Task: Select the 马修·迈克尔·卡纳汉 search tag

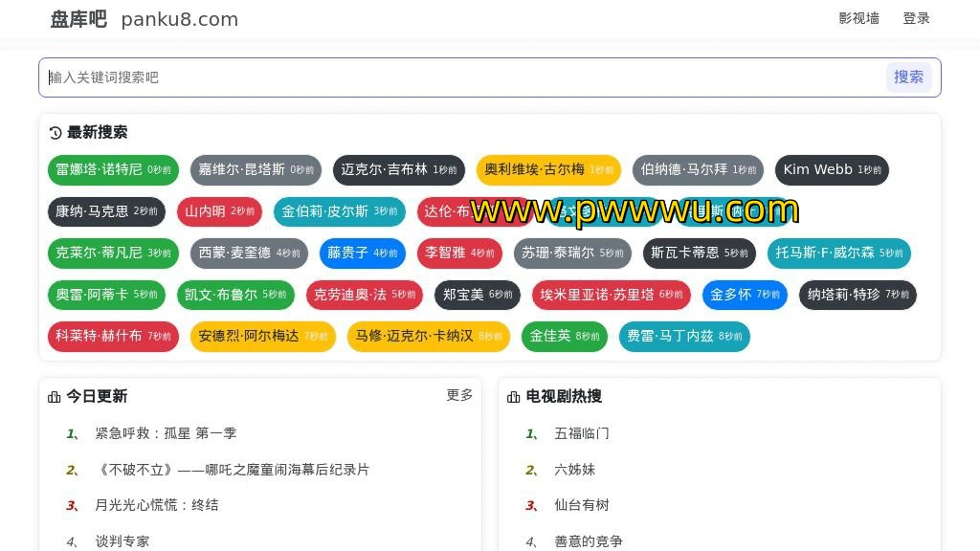Action: 429,337
